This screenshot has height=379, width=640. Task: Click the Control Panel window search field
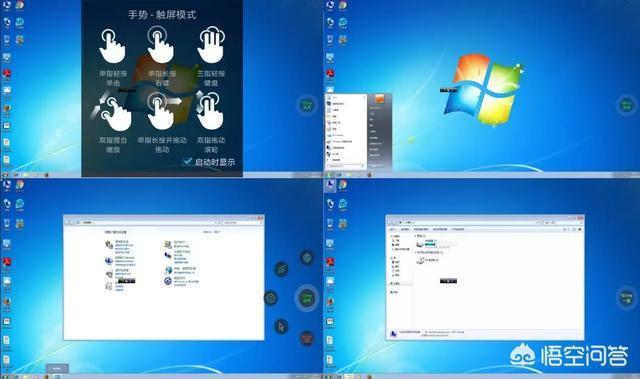(242, 223)
